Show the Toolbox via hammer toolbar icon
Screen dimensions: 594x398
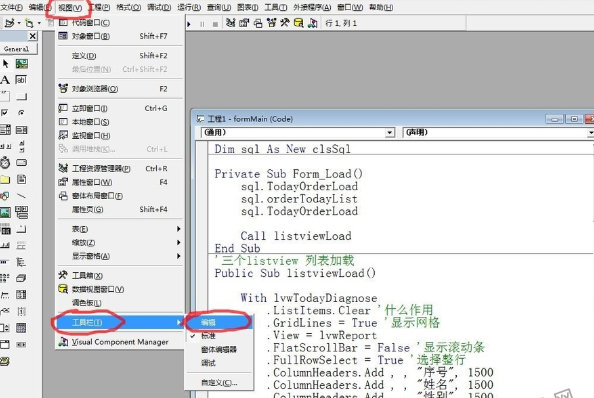point(285,23)
